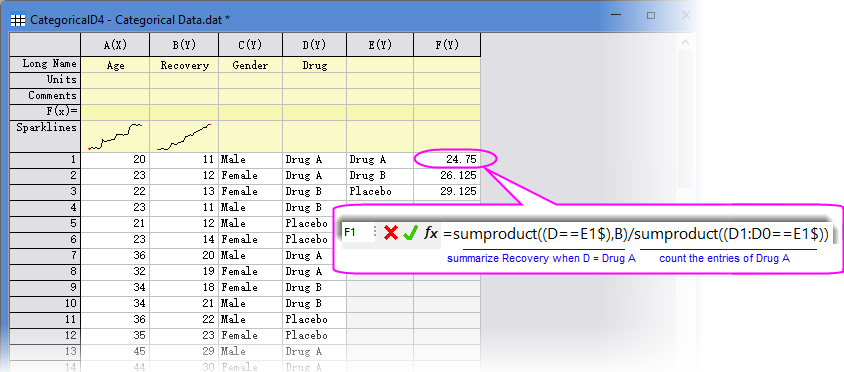
Task: Click Recovery value 22 in row 11
Action: [184, 319]
